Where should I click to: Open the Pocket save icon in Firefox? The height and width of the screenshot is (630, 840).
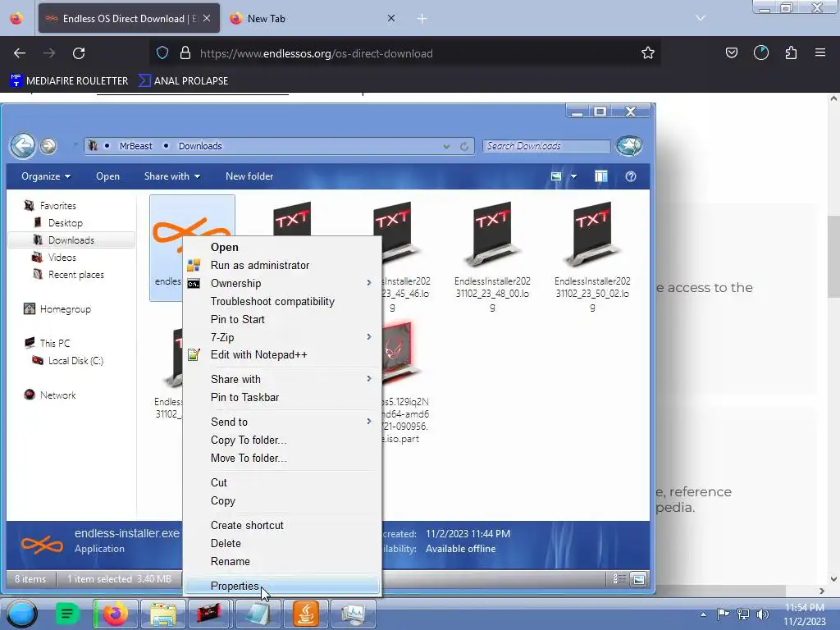pyautogui.click(x=731, y=53)
